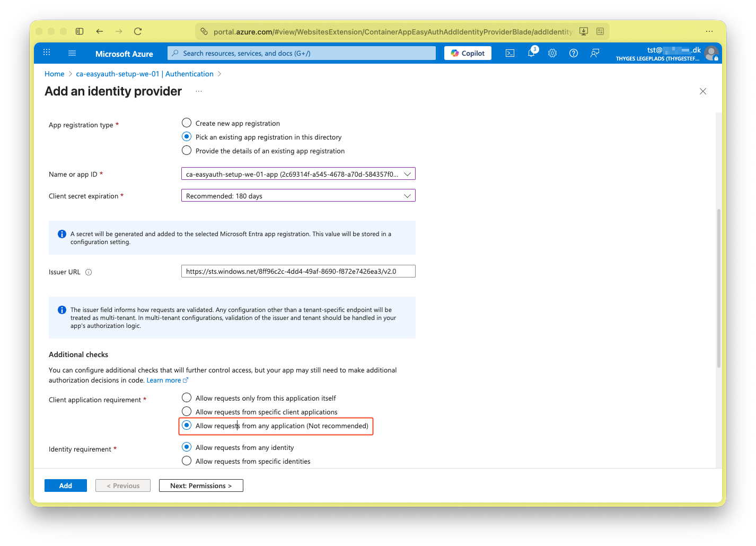Viewport: 756px width, 546px height.
Task: Open the Learn more link
Action: click(167, 380)
